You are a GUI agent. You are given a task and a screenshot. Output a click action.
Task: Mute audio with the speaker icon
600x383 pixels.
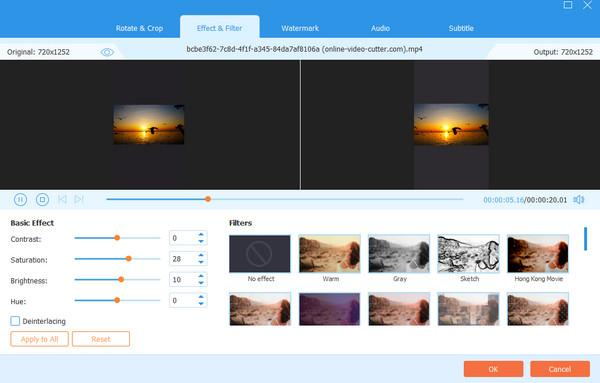point(579,200)
